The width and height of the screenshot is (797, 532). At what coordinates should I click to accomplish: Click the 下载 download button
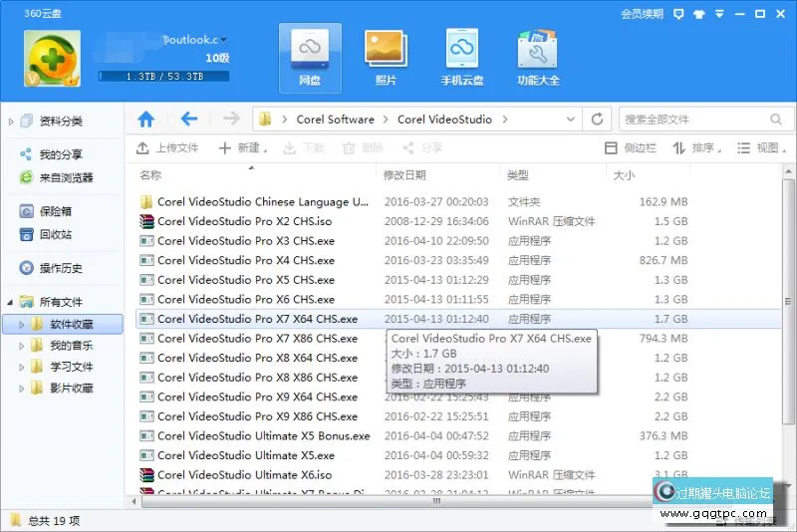coord(304,147)
